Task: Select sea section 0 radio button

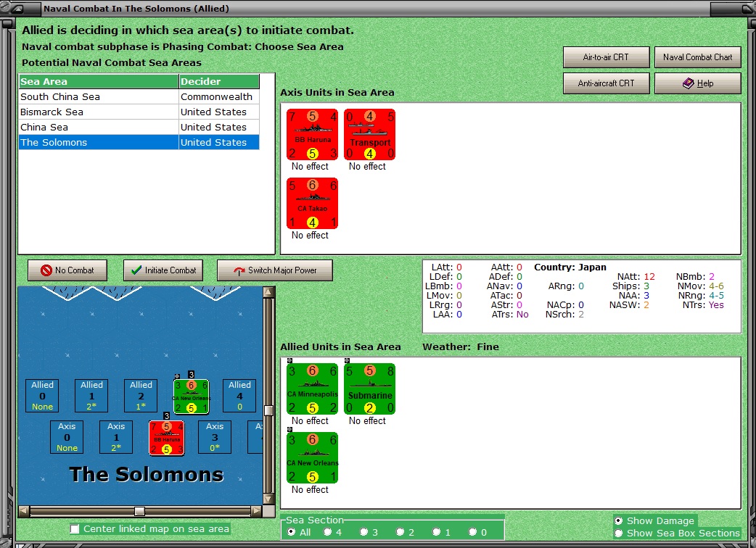Action: tap(472, 532)
